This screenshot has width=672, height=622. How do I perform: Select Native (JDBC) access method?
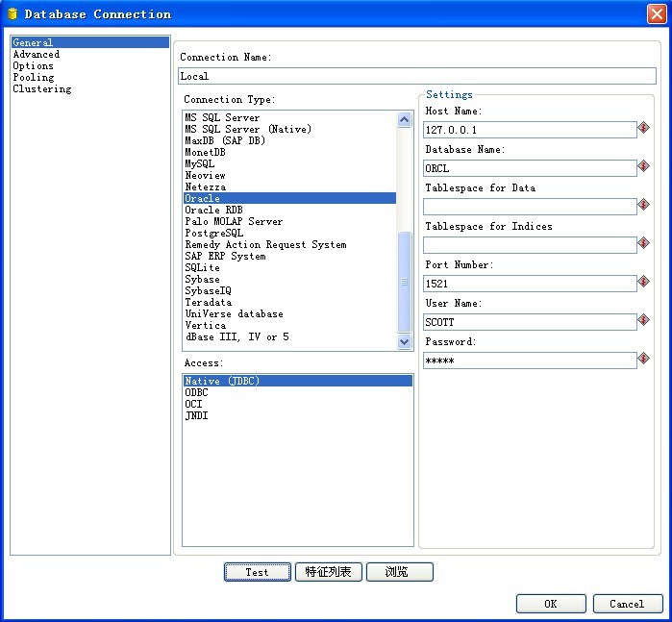298,381
